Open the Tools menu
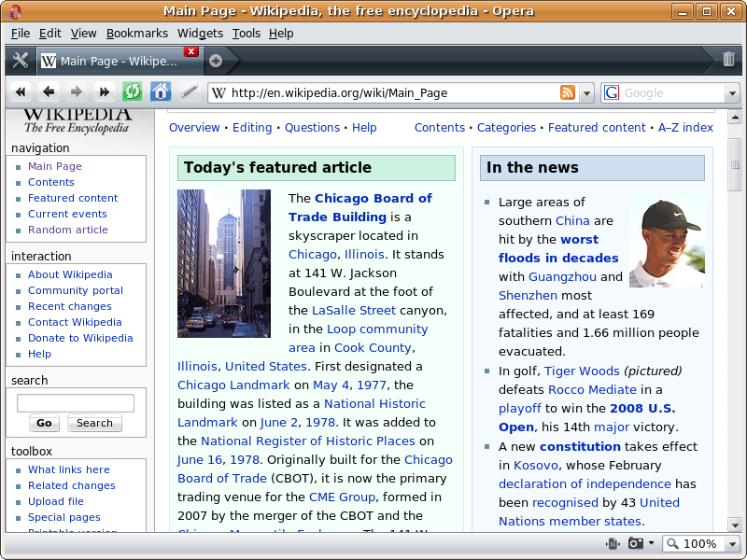Screen dimensions: 747x560 pyautogui.click(x=247, y=34)
